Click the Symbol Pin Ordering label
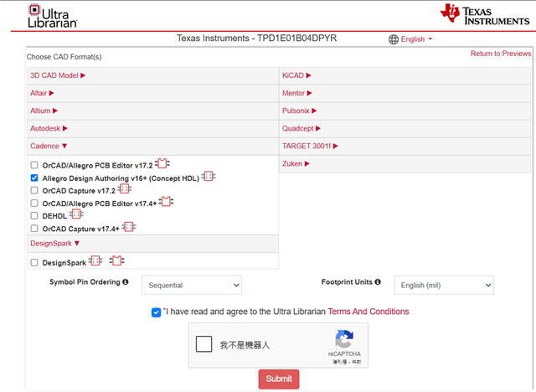Image resolution: width=536 pixels, height=392 pixels. (x=85, y=282)
